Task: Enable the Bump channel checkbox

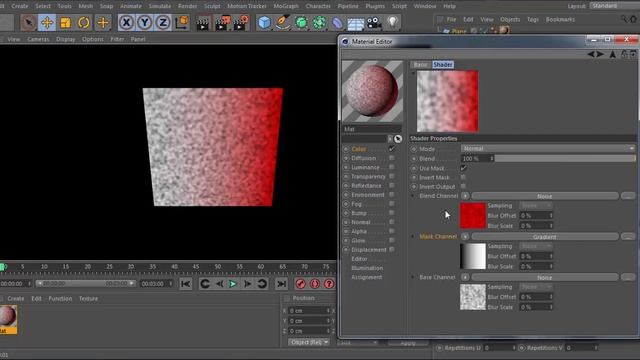Action: pyautogui.click(x=392, y=213)
